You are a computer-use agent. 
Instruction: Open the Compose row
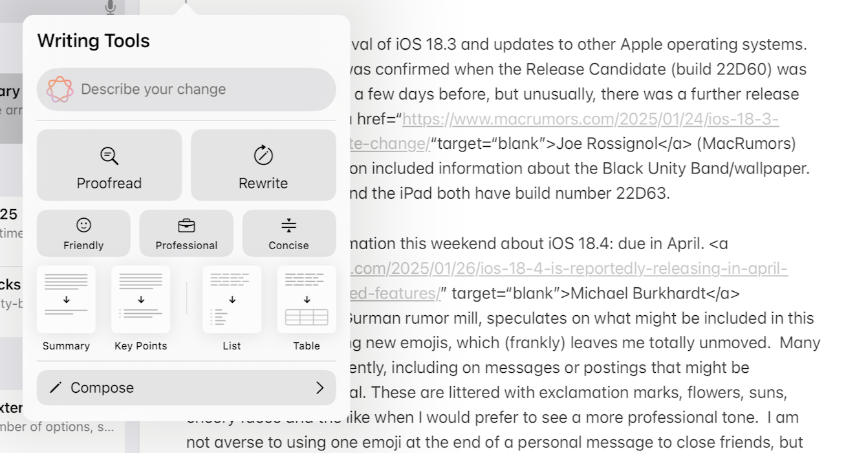click(x=186, y=388)
